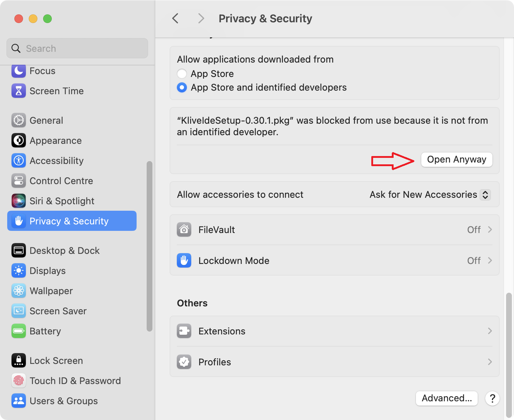
Task: Click the Accessibility icon in sidebar
Action: [x=19, y=160]
